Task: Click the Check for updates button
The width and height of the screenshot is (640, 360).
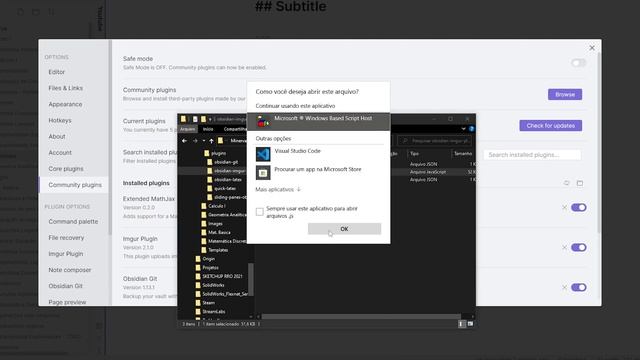Action: pyautogui.click(x=551, y=125)
